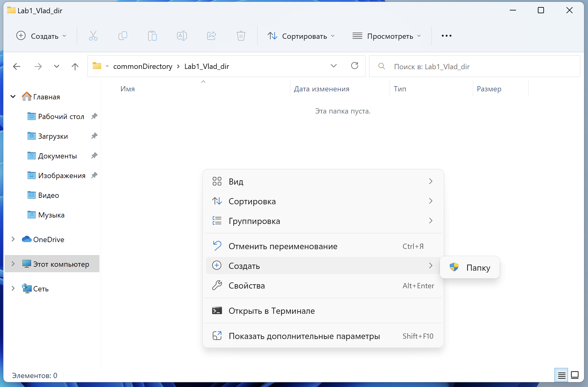The image size is (588, 387).
Task: Click the Share icon in toolbar
Action: (211, 36)
